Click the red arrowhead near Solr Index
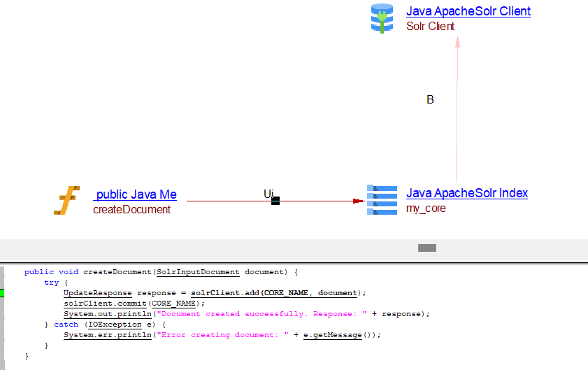Viewport: 588px width, 370px height. 359,201
